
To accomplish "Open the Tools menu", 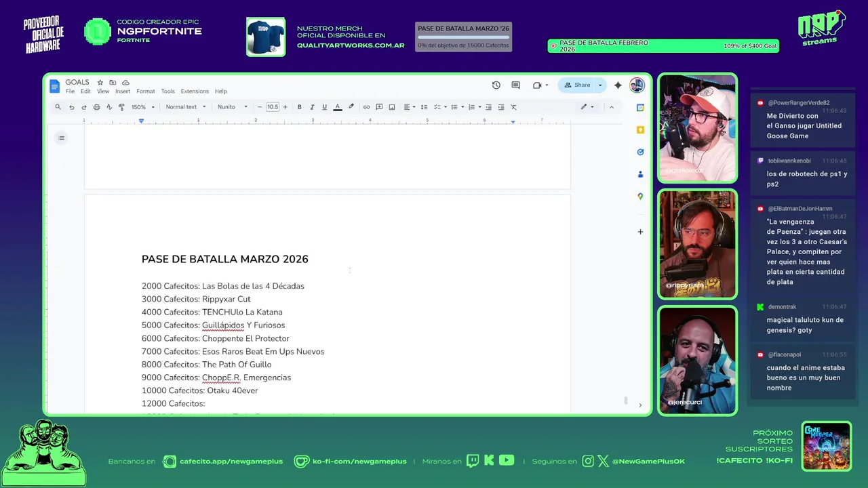I will click(x=168, y=91).
